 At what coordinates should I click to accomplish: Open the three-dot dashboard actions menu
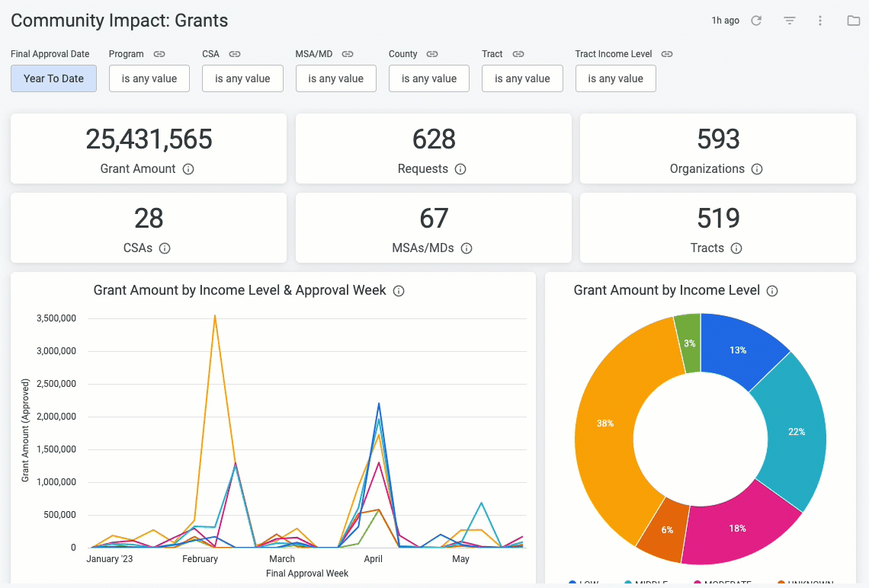pyautogui.click(x=820, y=21)
